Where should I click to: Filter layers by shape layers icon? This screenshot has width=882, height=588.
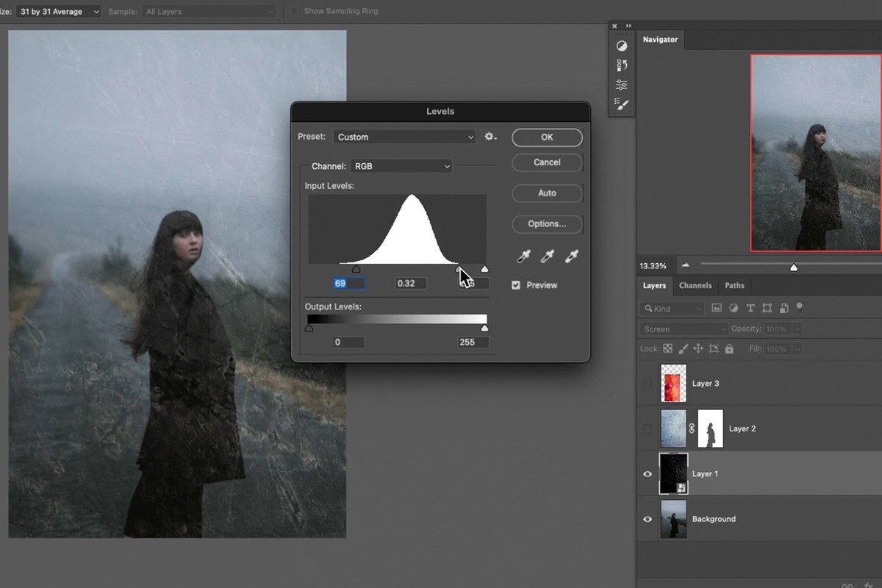(x=767, y=308)
